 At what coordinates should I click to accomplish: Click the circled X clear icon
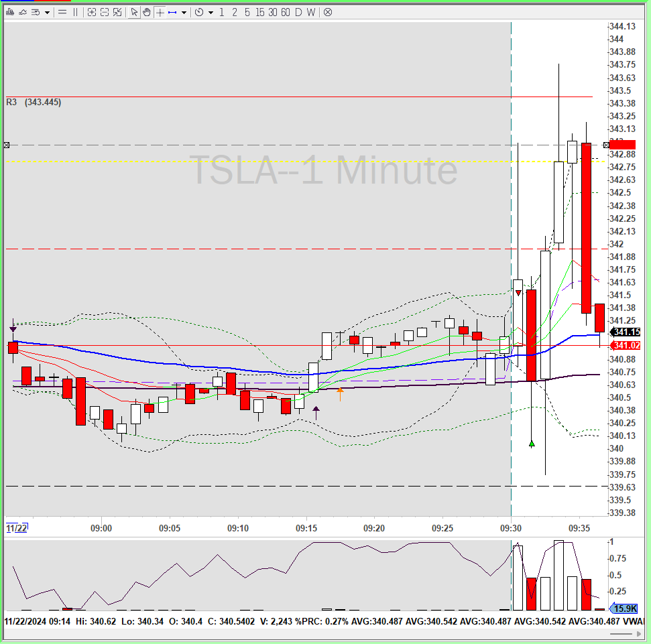328,13
